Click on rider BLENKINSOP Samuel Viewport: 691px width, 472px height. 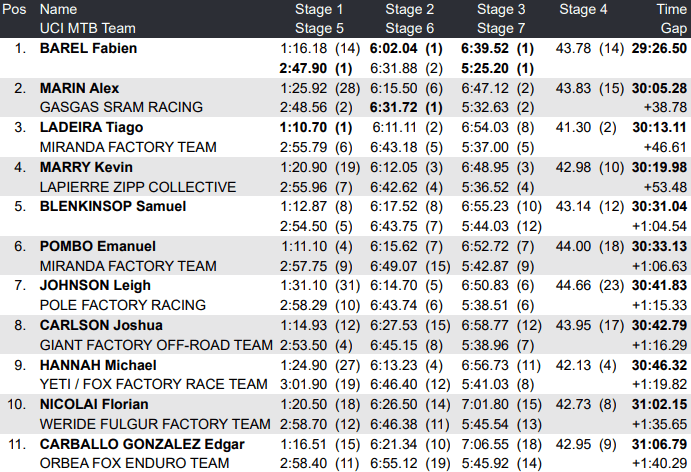pos(113,206)
